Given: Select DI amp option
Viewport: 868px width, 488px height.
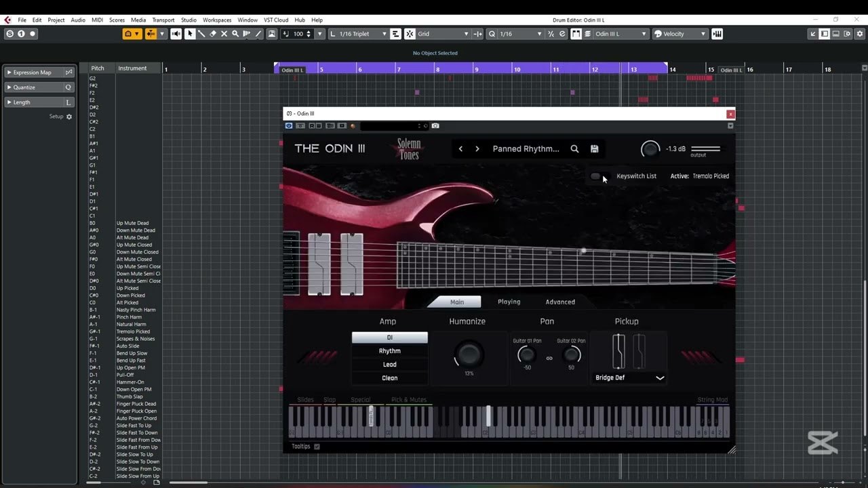Looking at the screenshot, I should (390, 338).
